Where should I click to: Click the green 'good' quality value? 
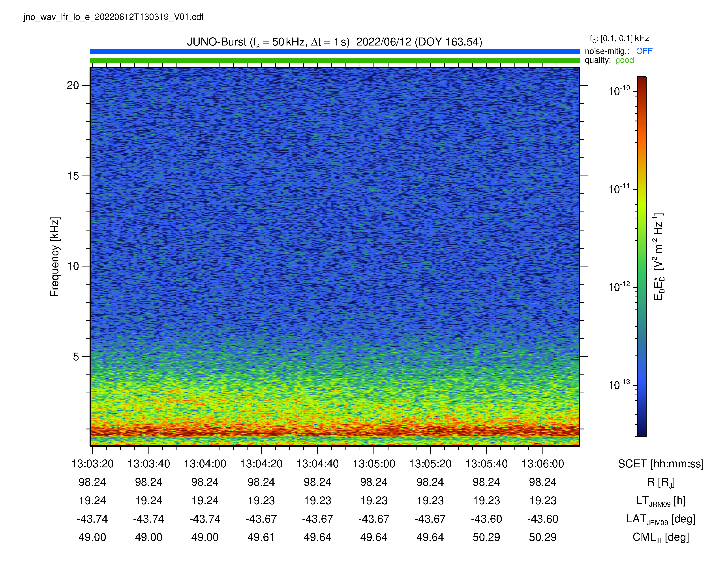[624, 60]
